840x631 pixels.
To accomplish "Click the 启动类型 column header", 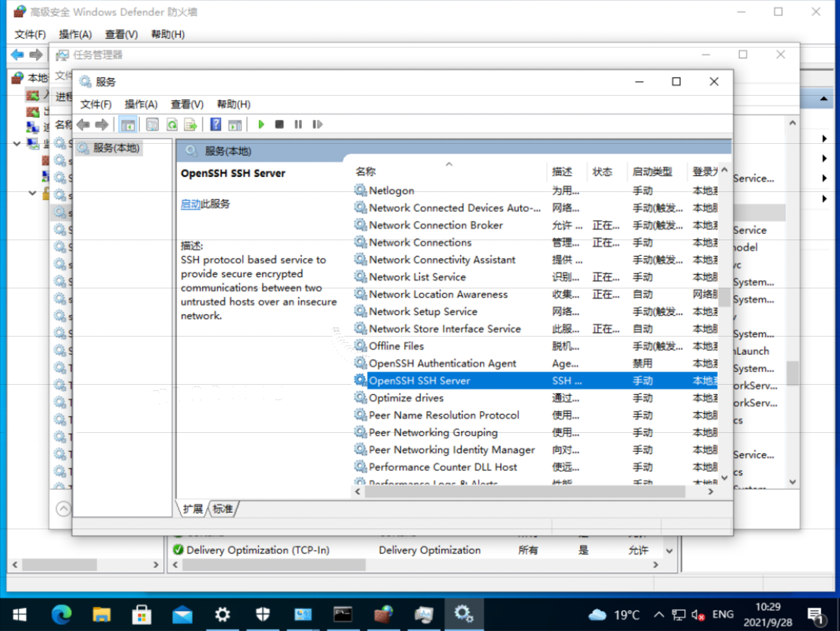I will click(x=652, y=172).
